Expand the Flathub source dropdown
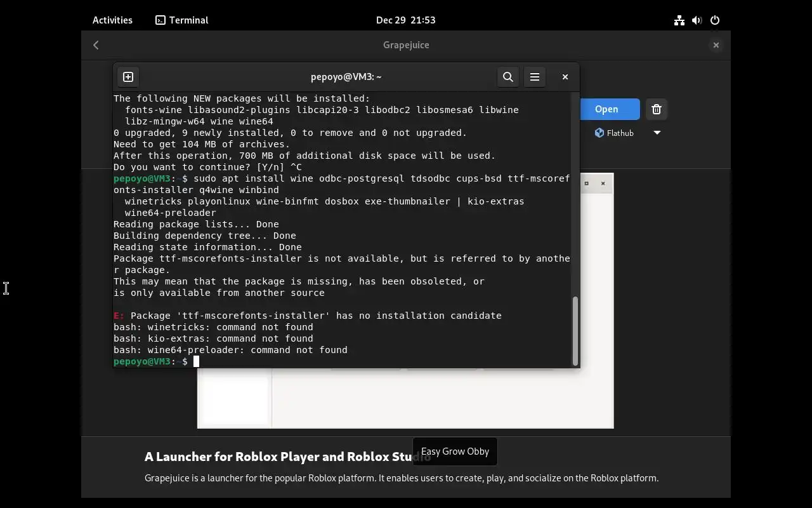Image resolution: width=812 pixels, height=508 pixels. 657,133
